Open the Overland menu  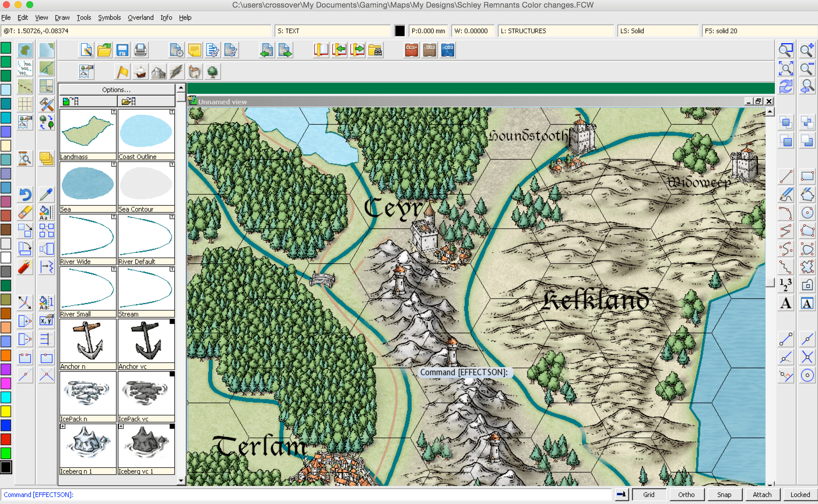tap(141, 17)
